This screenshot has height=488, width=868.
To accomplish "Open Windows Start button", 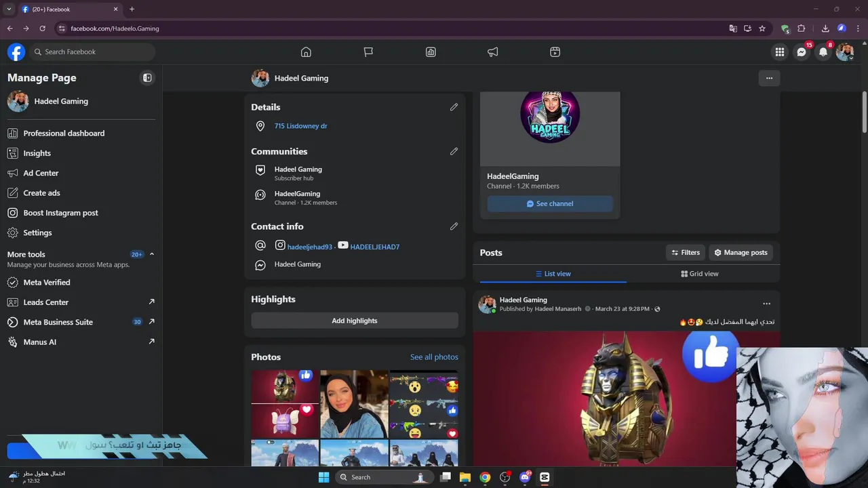I will [x=323, y=477].
